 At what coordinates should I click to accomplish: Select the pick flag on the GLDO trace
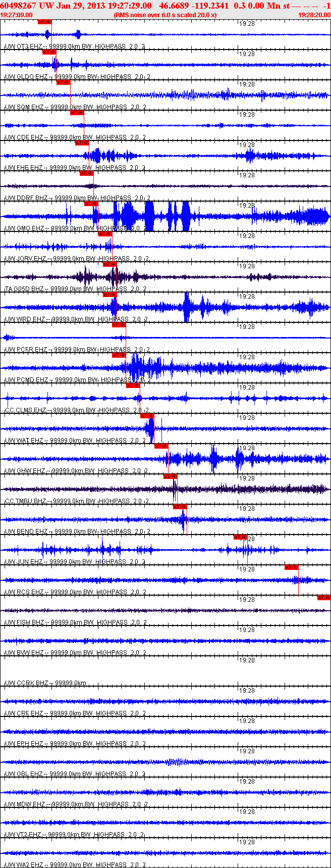click(x=49, y=52)
